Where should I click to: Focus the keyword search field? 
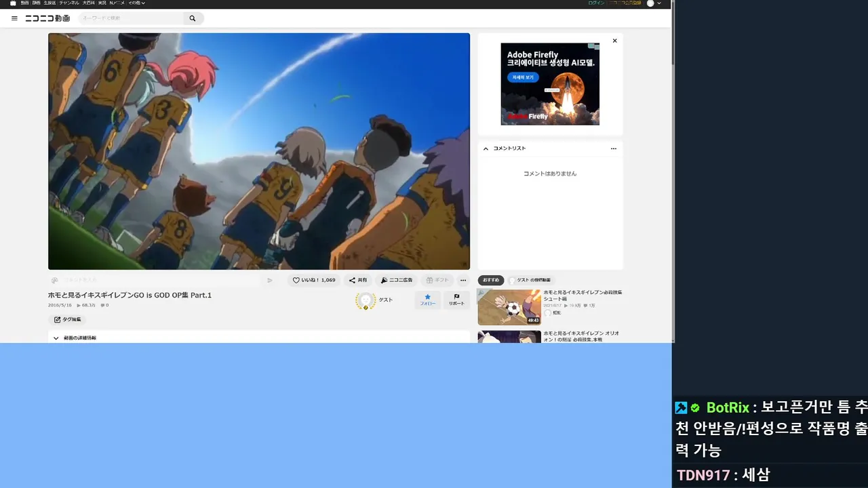(x=131, y=18)
